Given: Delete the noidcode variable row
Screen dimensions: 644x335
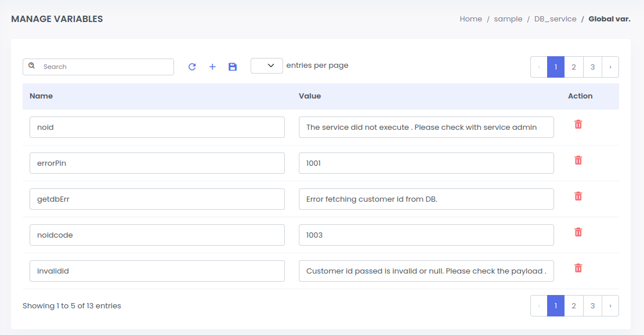Looking at the screenshot, I should click(x=578, y=232).
